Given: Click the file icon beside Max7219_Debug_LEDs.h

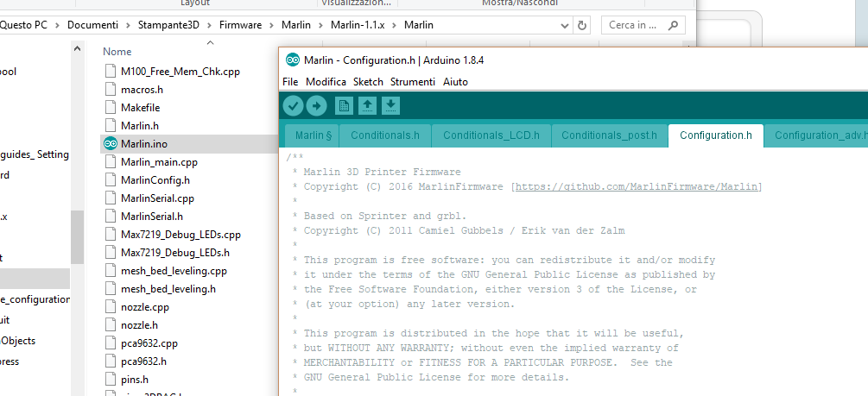Looking at the screenshot, I should (111, 253).
